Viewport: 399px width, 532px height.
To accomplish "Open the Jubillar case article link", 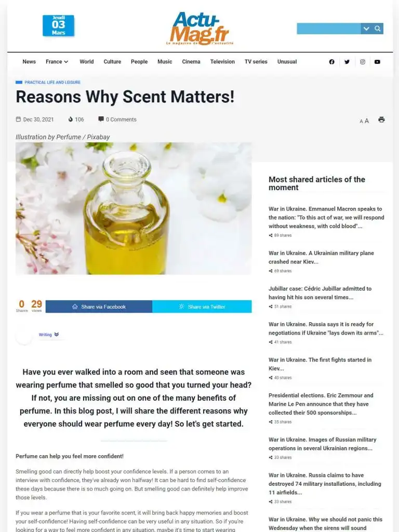I will [x=320, y=293].
